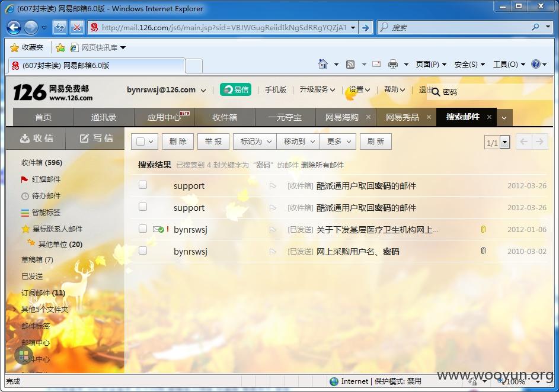Switch to the 通讯录 tab

click(x=104, y=117)
